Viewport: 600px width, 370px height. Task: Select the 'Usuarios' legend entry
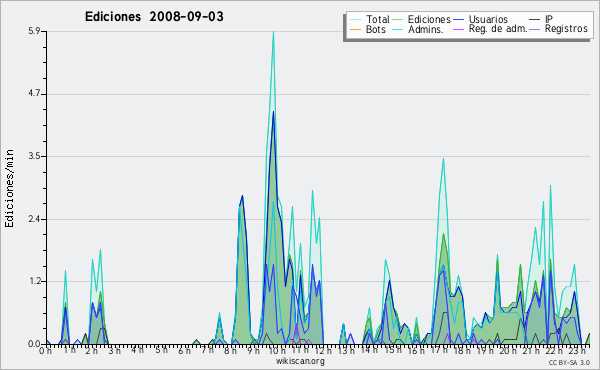(x=481, y=19)
